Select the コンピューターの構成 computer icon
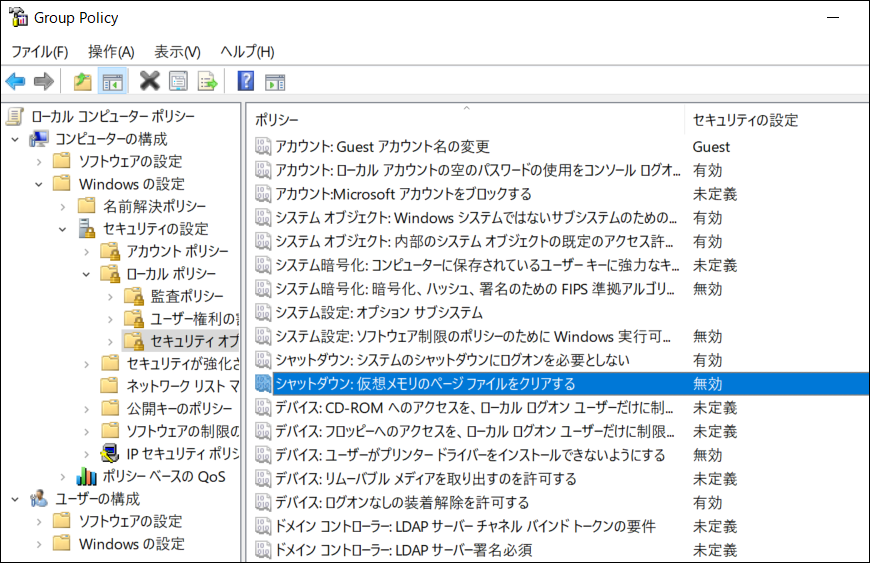 (38, 139)
